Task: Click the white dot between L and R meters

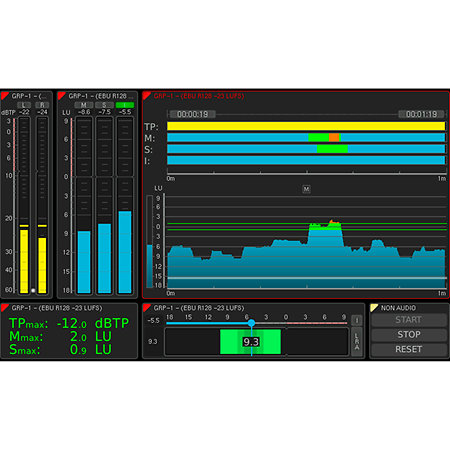Action: (x=33, y=290)
